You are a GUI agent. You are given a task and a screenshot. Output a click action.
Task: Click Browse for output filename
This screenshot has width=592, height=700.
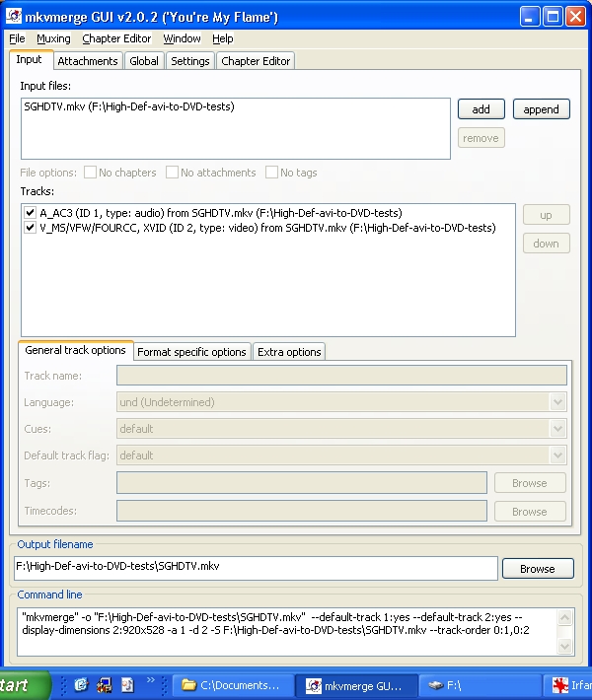(x=538, y=569)
